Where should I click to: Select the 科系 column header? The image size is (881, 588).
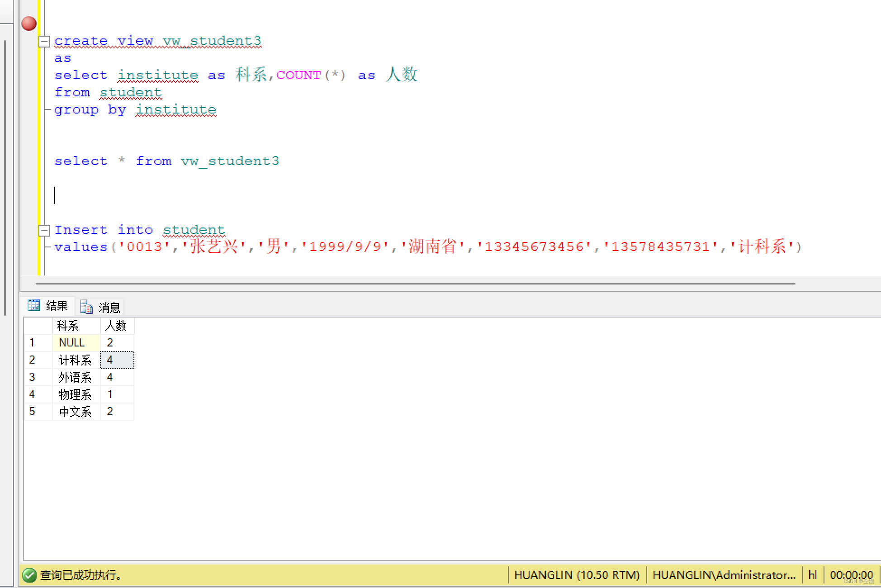[76, 326]
